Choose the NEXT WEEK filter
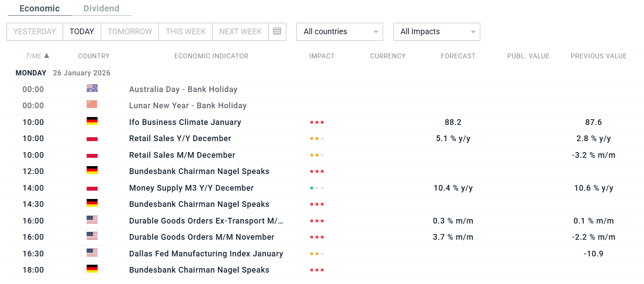The width and height of the screenshot is (644, 284). tap(240, 32)
